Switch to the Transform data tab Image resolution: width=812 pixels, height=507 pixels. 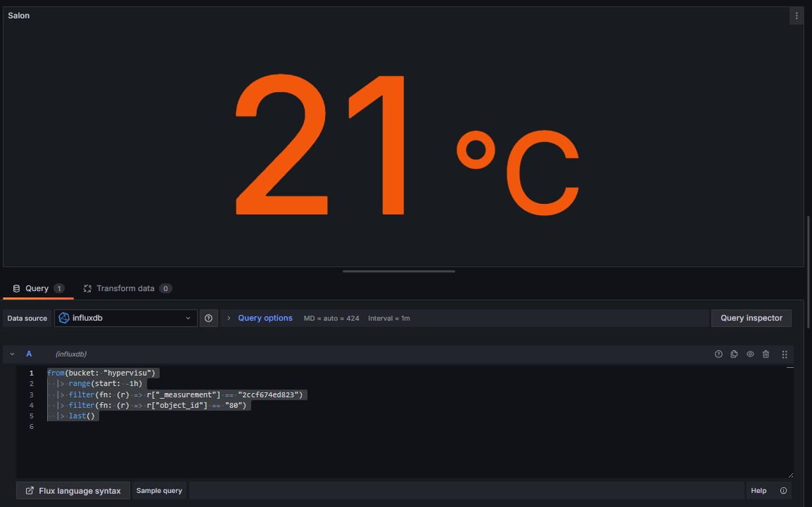[127, 288]
